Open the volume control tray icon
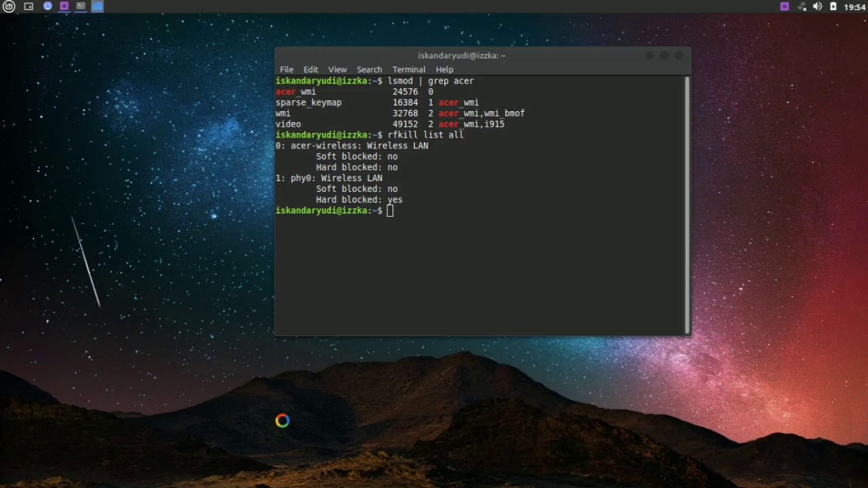The image size is (868, 488). [817, 7]
